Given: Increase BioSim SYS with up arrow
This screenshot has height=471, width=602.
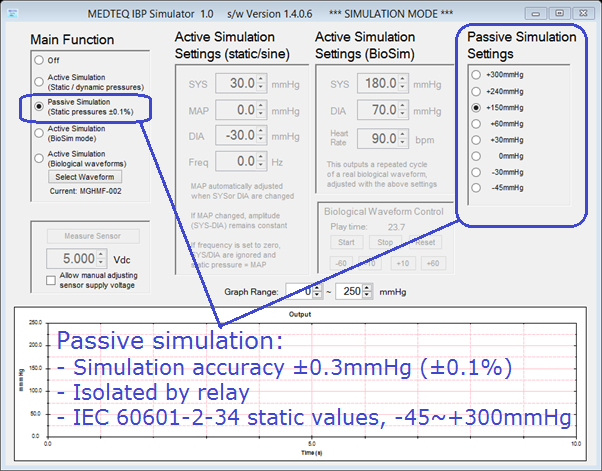Looking at the screenshot, I should 403,79.
